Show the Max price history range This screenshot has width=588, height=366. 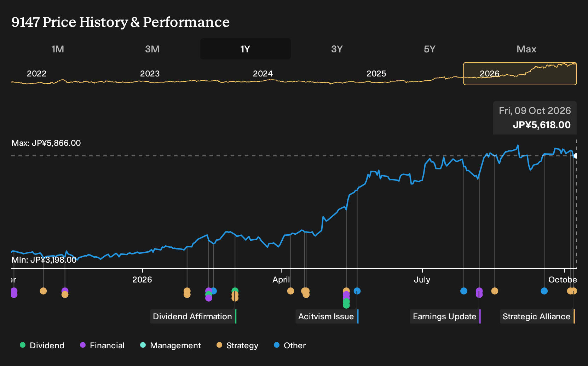point(526,49)
